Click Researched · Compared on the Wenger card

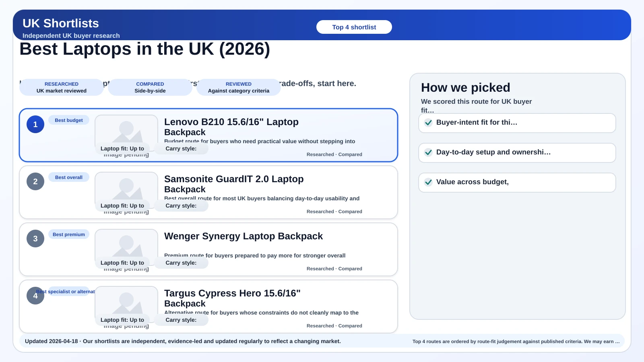[334, 269]
